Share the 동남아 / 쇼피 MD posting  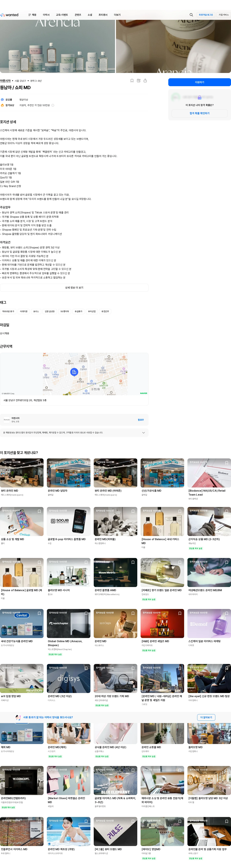(145, 81)
